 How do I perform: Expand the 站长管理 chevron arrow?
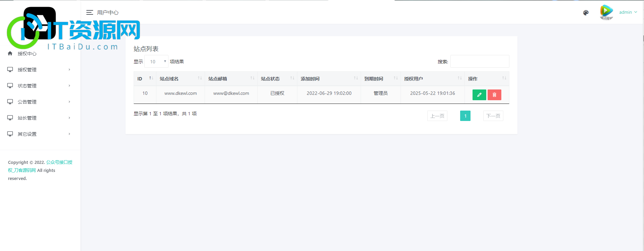69,118
